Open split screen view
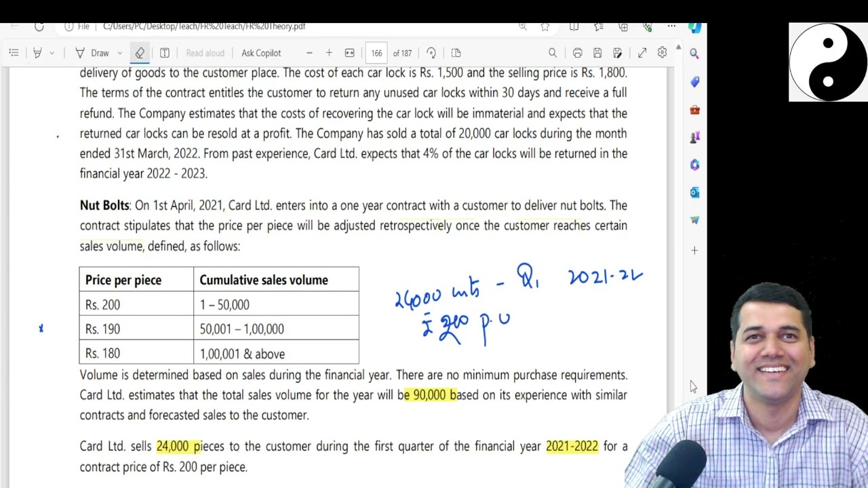Screen dimensions: 868x488 point(574,26)
